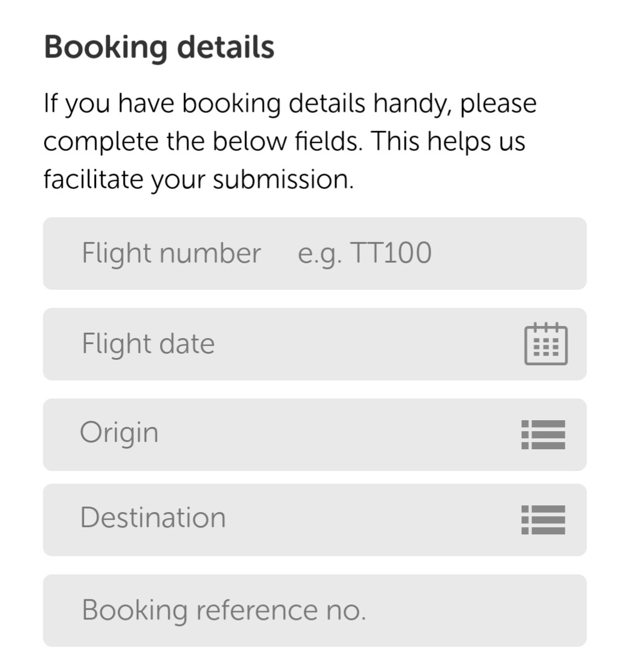Open the date picker via calendar grid icon
This screenshot has width=625, height=672.
tap(546, 344)
